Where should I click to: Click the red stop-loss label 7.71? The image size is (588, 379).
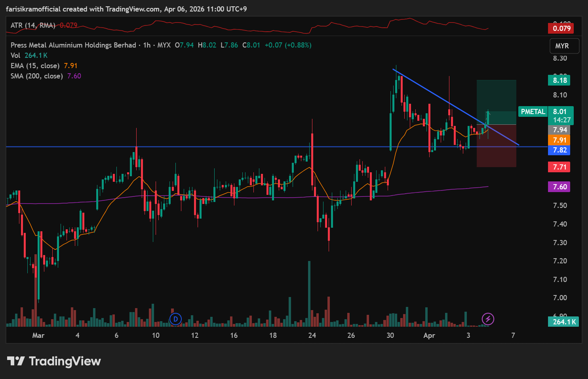(559, 167)
